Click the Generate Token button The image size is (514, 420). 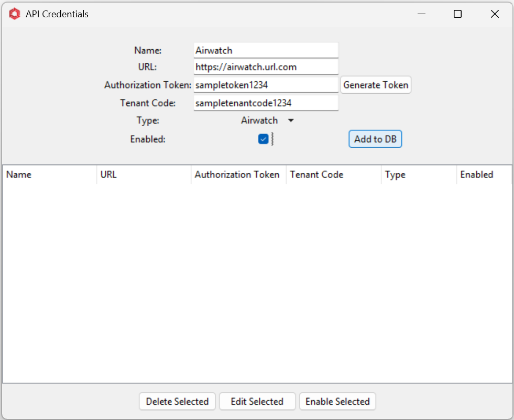376,84
